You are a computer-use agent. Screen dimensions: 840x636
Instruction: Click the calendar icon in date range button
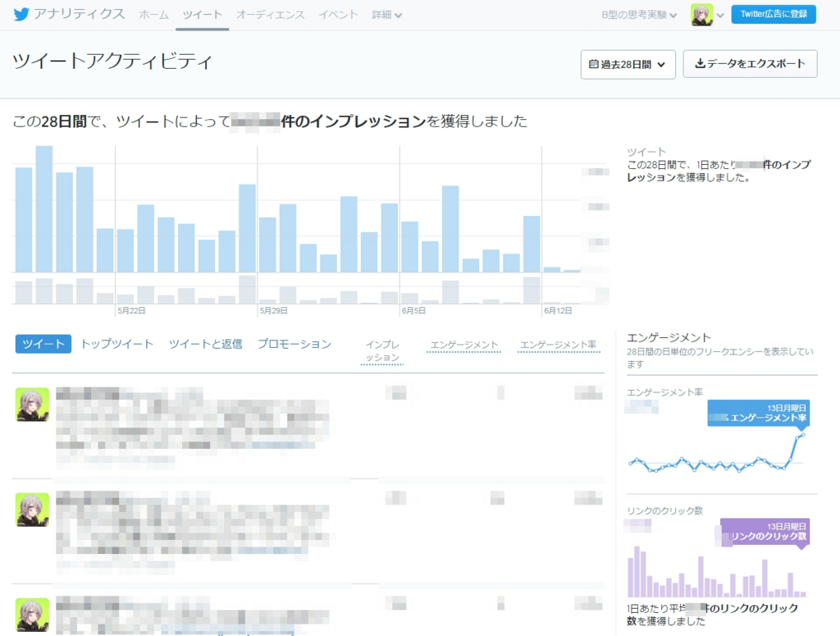pos(594,64)
